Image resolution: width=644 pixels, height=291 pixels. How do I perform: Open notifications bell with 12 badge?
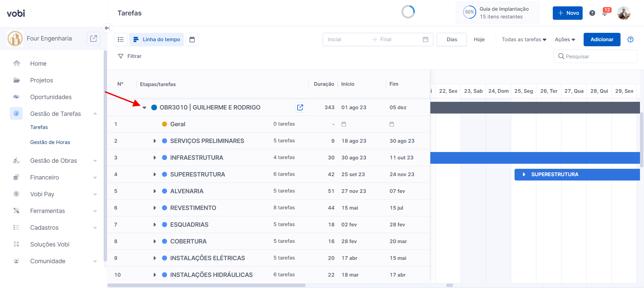tap(605, 13)
